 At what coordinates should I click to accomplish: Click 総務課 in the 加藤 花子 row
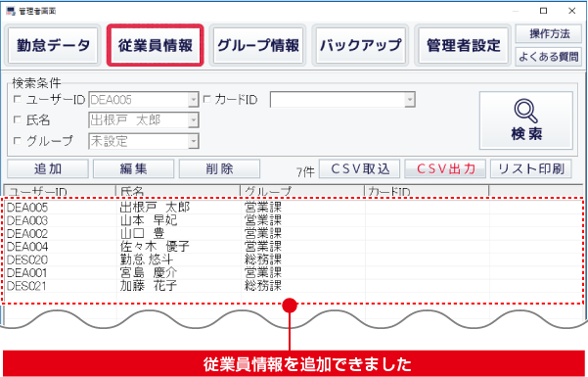(263, 286)
